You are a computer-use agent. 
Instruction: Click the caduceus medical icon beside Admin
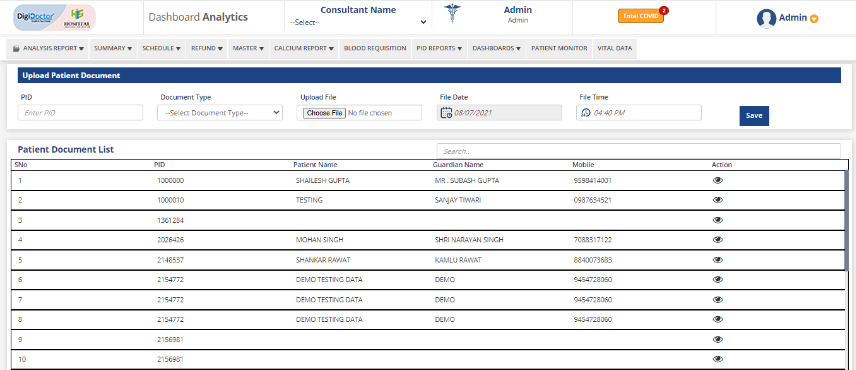coord(452,13)
